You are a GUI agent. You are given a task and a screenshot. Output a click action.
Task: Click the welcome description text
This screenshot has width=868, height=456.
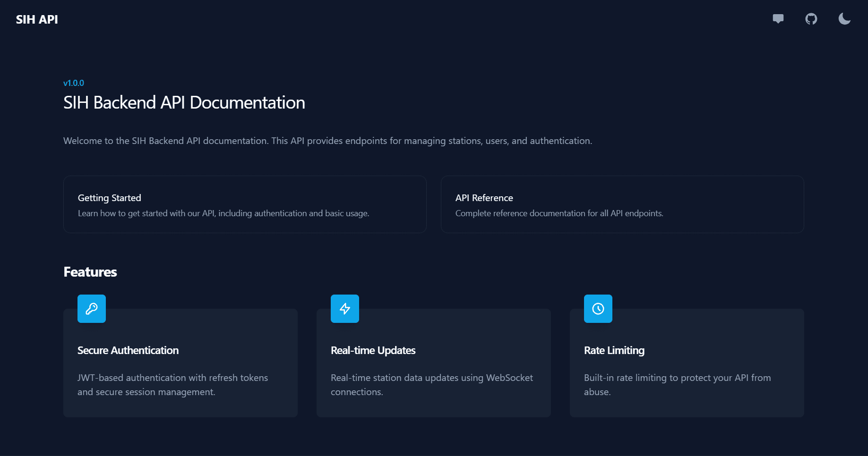(x=327, y=140)
